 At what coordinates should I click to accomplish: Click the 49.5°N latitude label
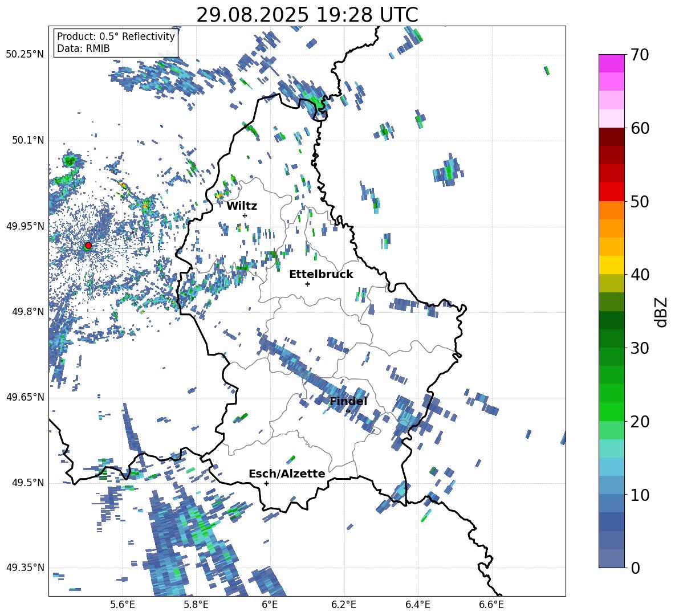(x=27, y=483)
